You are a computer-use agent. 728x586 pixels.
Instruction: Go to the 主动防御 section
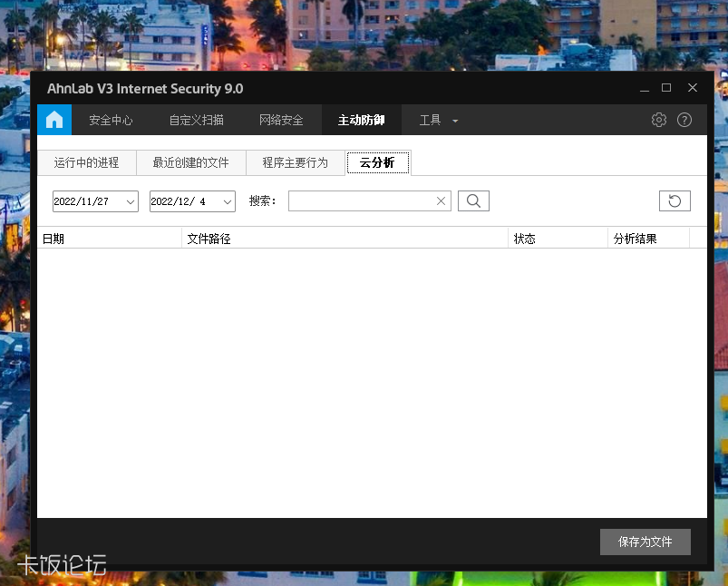pos(360,120)
